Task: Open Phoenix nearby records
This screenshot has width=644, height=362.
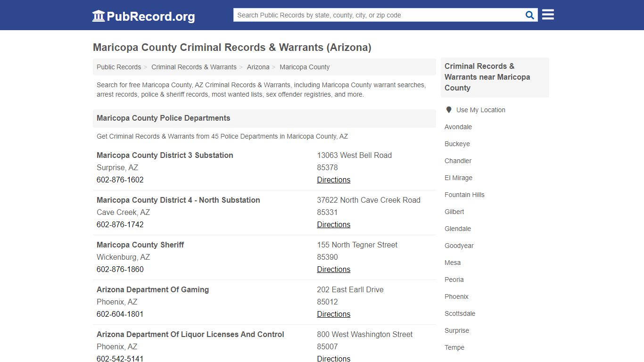Action: point(456,296)
